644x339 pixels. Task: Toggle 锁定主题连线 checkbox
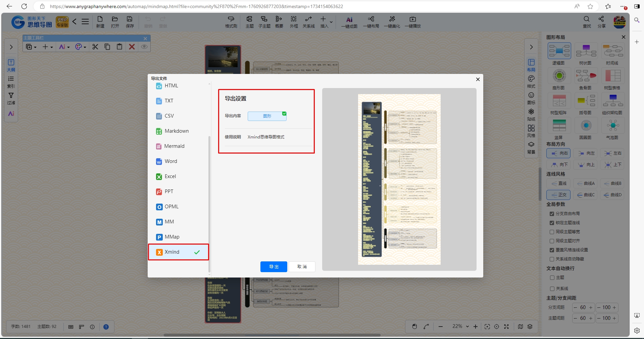click(552, 223)
